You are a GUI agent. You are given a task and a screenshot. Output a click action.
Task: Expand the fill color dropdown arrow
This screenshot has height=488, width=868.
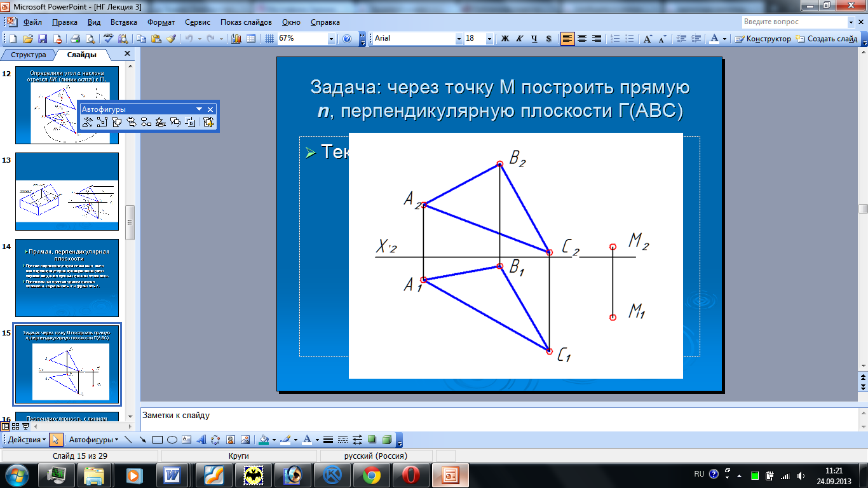(274, 440)
